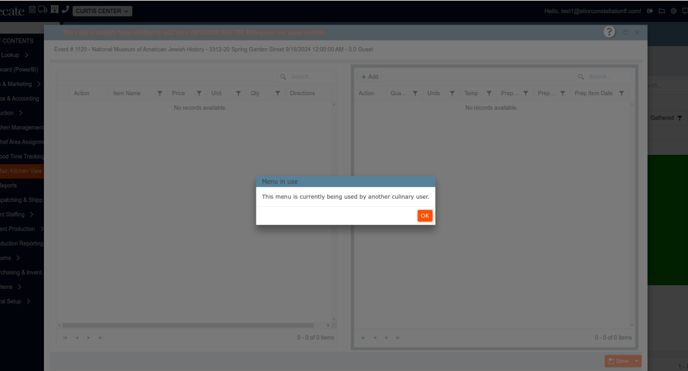The image size is (688, 371).
Task: Open the help question mark icon
Action: point(609,32)
